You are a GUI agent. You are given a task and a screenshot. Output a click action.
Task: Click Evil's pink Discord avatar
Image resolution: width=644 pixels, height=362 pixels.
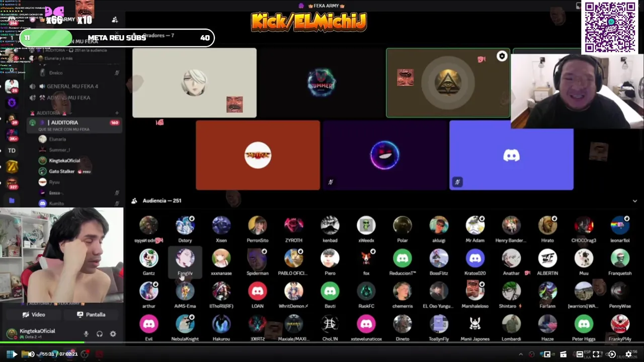[149, 324]
